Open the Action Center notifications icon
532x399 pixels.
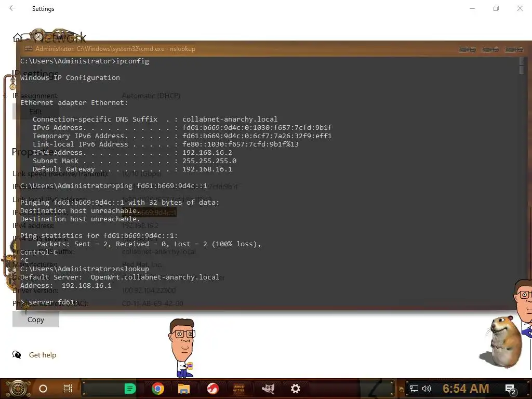[511, 390]
